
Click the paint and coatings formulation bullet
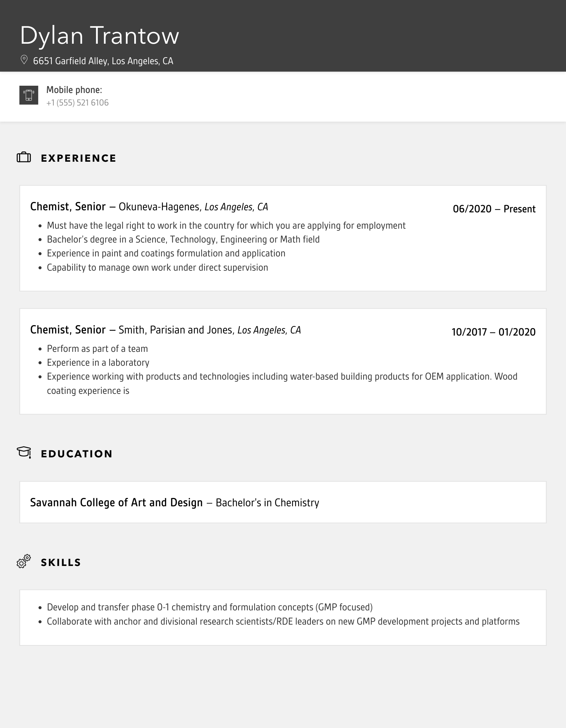pos(166,253)
